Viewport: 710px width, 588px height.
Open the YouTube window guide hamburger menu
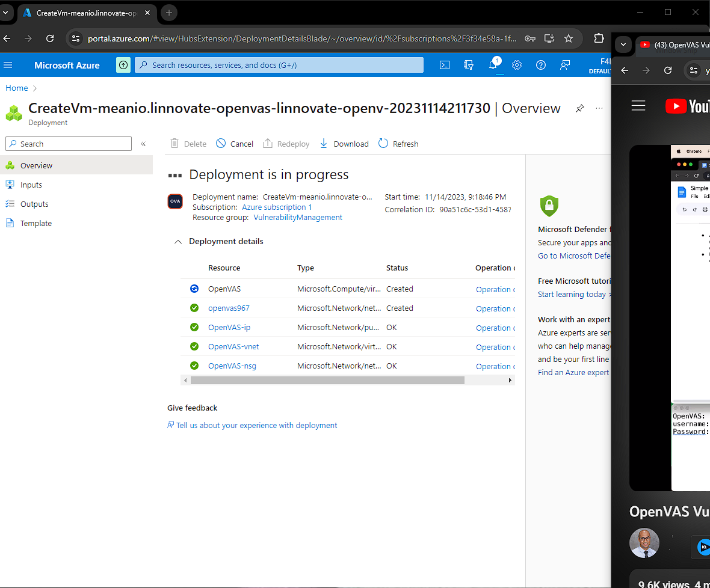click(638, 105)
